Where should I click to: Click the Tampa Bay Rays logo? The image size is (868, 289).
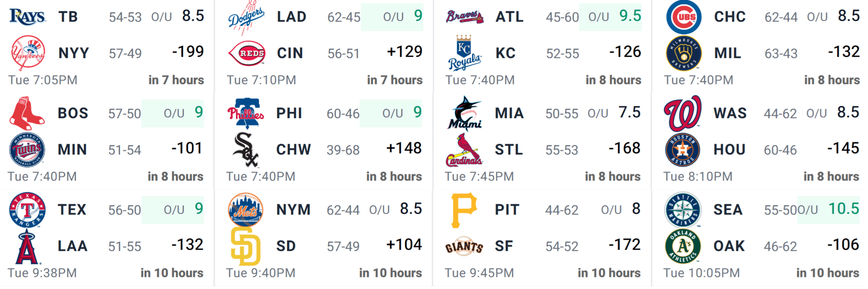(27, 17)
